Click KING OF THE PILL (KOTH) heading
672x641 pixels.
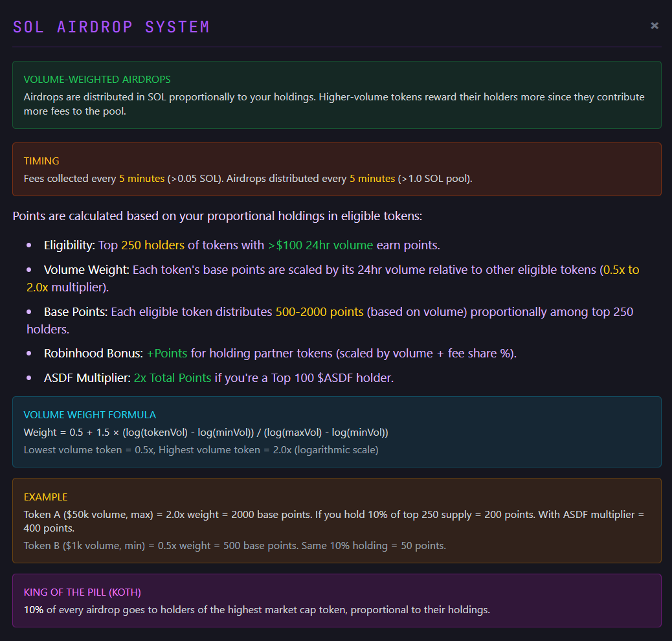tap(82, 592)
